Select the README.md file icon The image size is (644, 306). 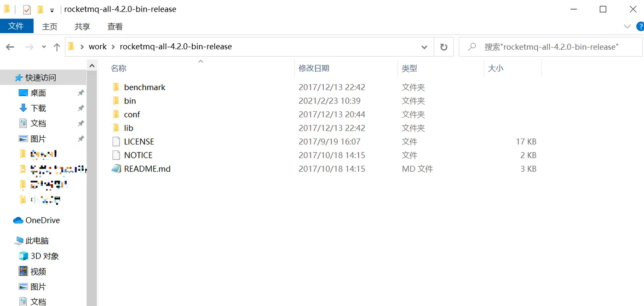[x=116, y=169]
